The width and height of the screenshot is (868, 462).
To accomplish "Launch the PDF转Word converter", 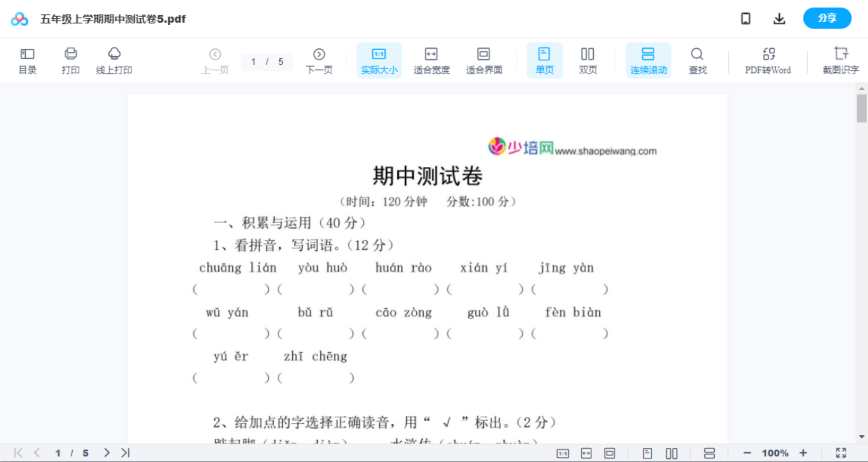I will [x=768, y=60].
